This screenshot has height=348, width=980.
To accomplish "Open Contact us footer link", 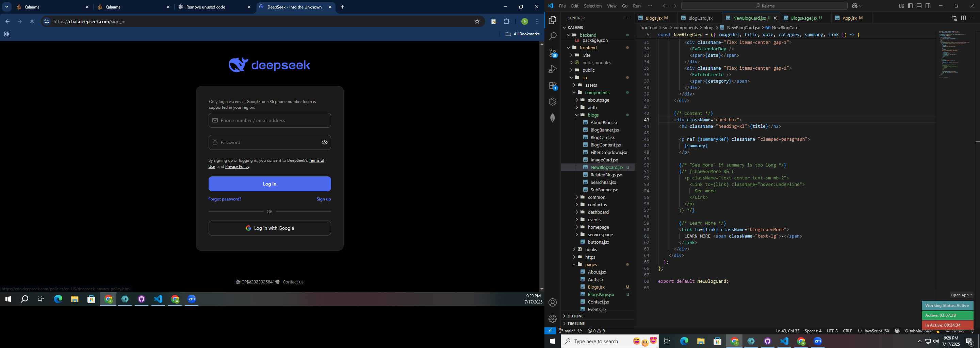I will click(x=293, y=282).
